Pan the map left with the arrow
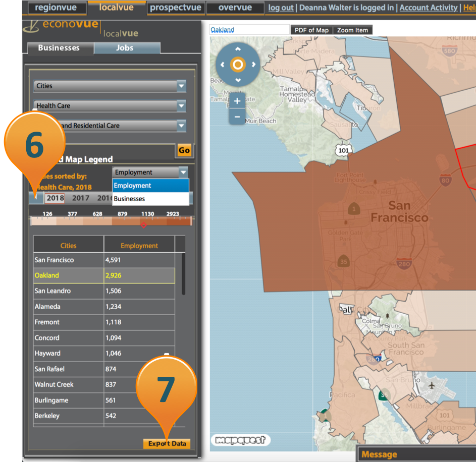 pyautogui.click(x=222, y=65)
